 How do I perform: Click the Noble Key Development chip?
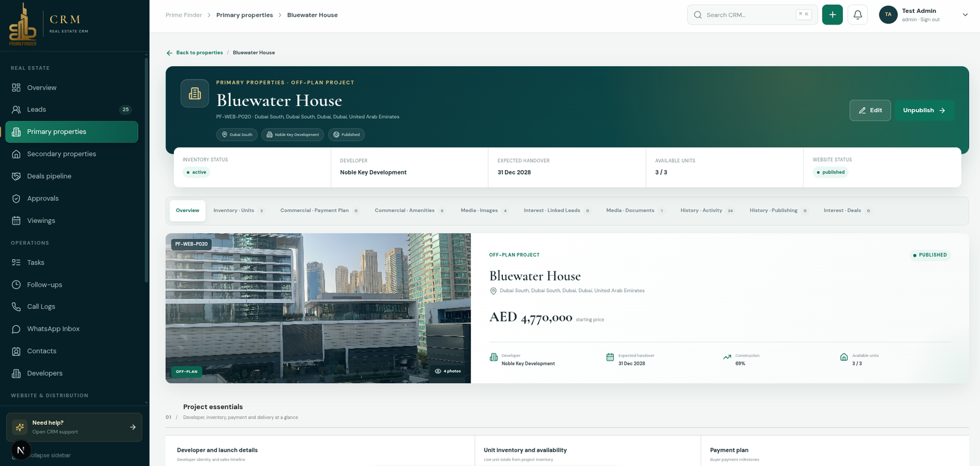[x=293, y=135]
